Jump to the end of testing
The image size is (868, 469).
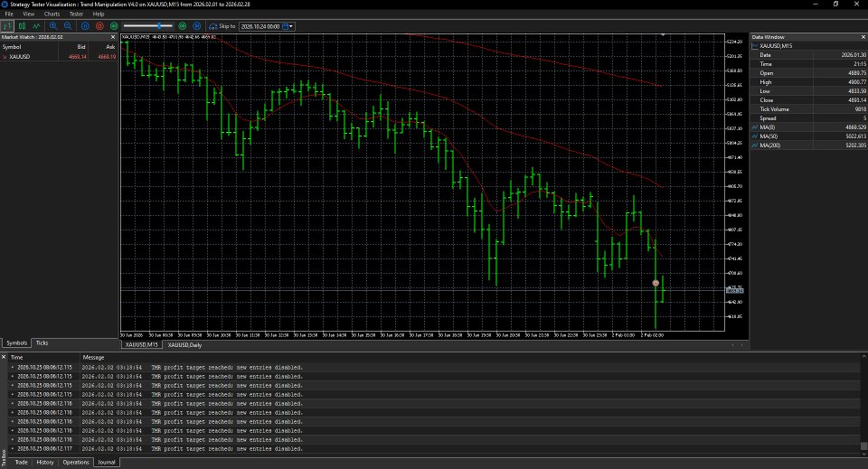coord(196,26)
